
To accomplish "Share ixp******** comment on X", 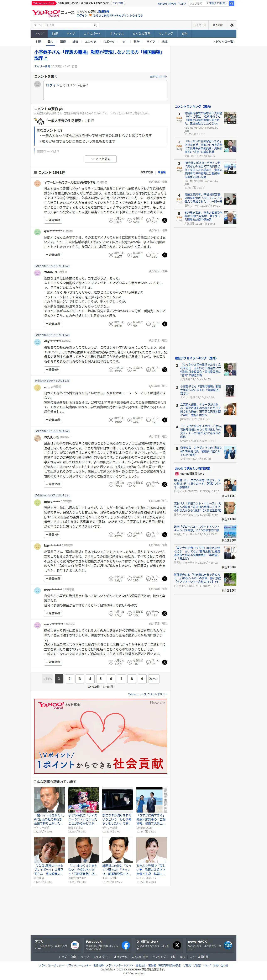I will [164, 579].
